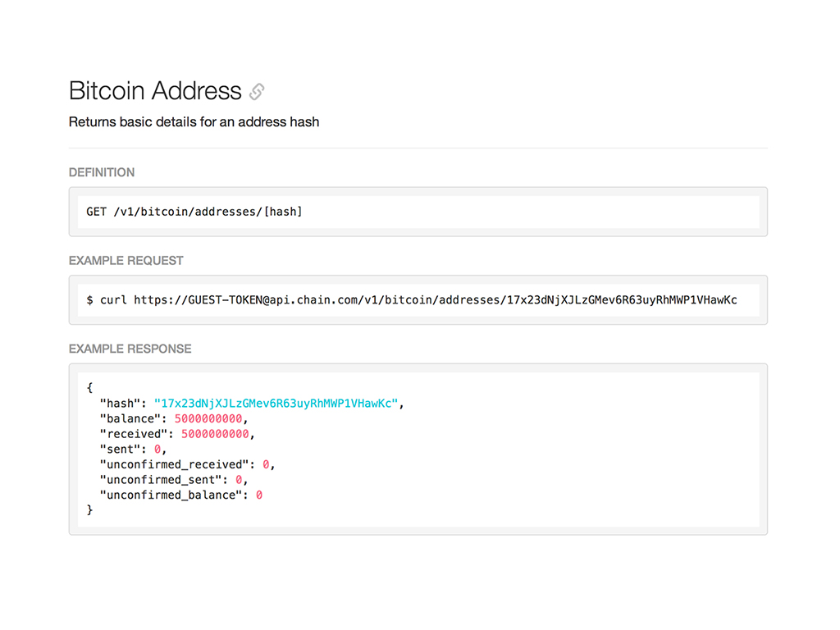Click the EXAMPLE REQUEST section label
This screenshot has height=630, width=840.
126,260
